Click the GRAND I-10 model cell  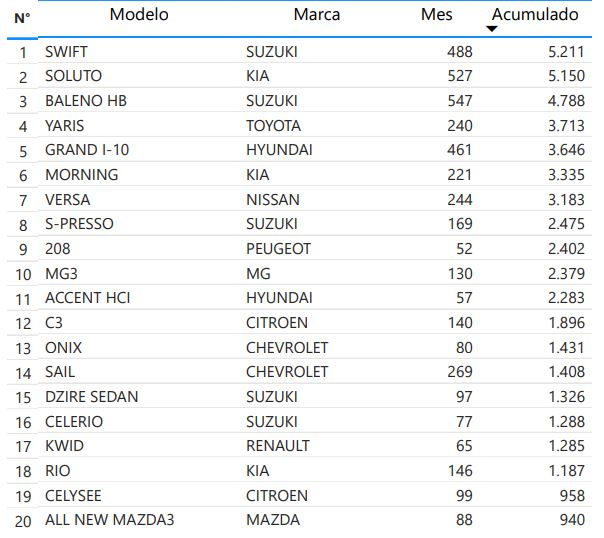[x=87, y=150]
